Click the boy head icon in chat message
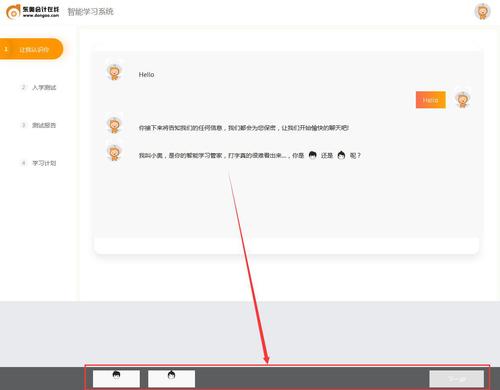Viewport: 500px width, 390px height. coord(312,155)
